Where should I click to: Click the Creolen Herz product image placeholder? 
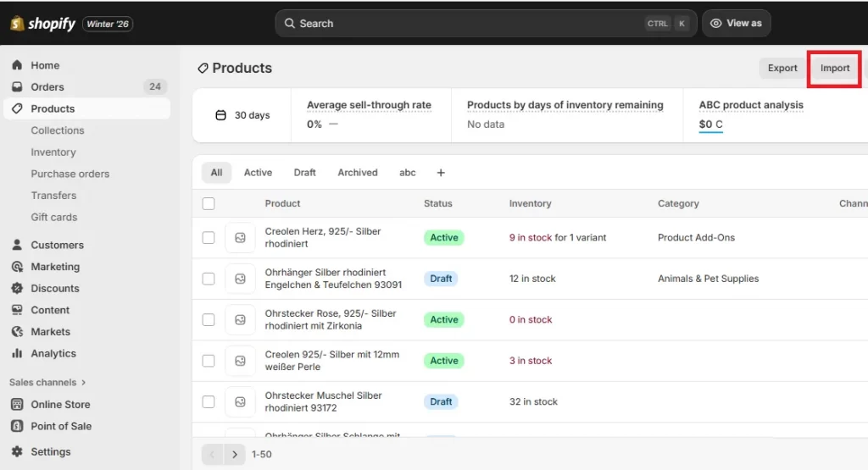[x=240, y=238]
